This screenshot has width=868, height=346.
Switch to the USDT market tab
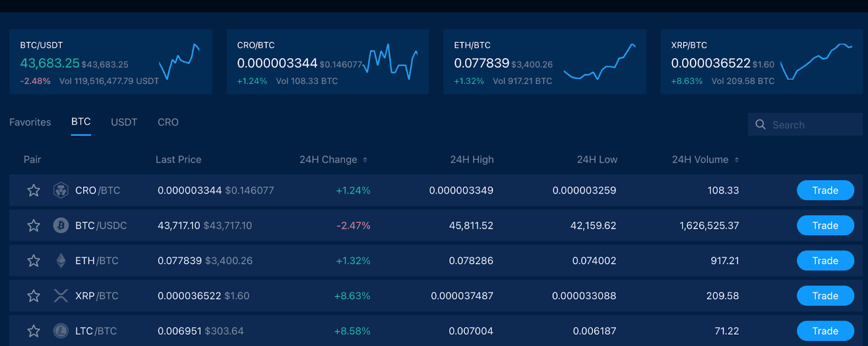(x=124, y=123)
